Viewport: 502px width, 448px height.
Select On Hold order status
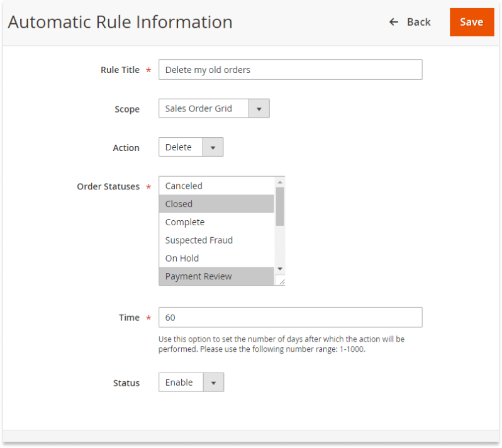tap(216, 258)
